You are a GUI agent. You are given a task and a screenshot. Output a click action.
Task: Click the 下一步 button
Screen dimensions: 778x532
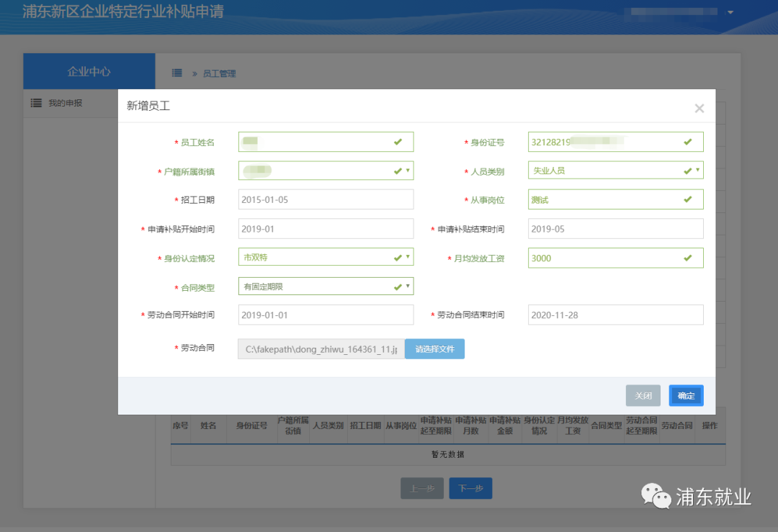pyautogui.click(x=470, y=488)
